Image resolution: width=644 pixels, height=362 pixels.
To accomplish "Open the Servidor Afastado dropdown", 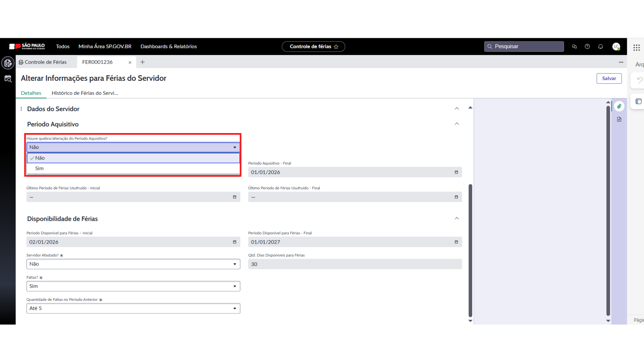I will 133,264.
